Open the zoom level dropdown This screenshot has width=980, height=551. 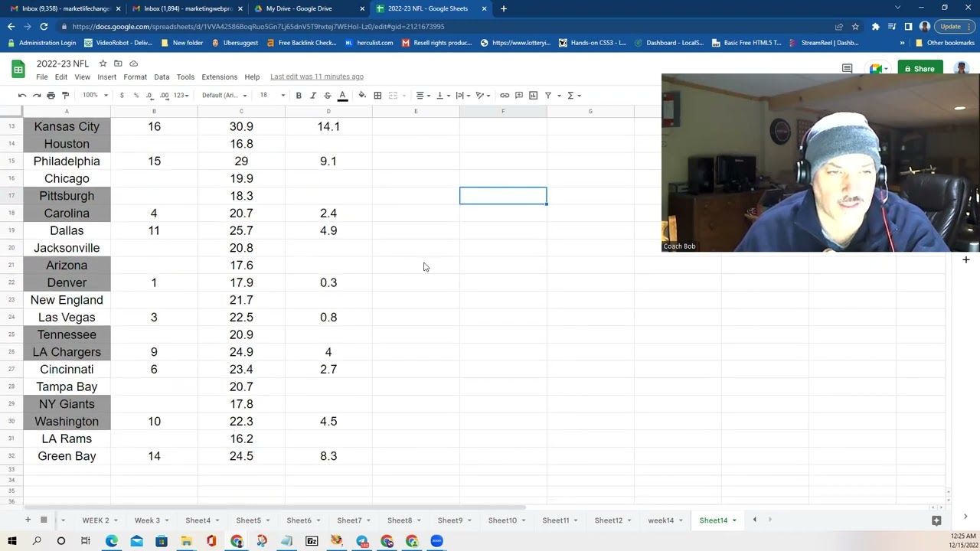[x=94, y=95]
